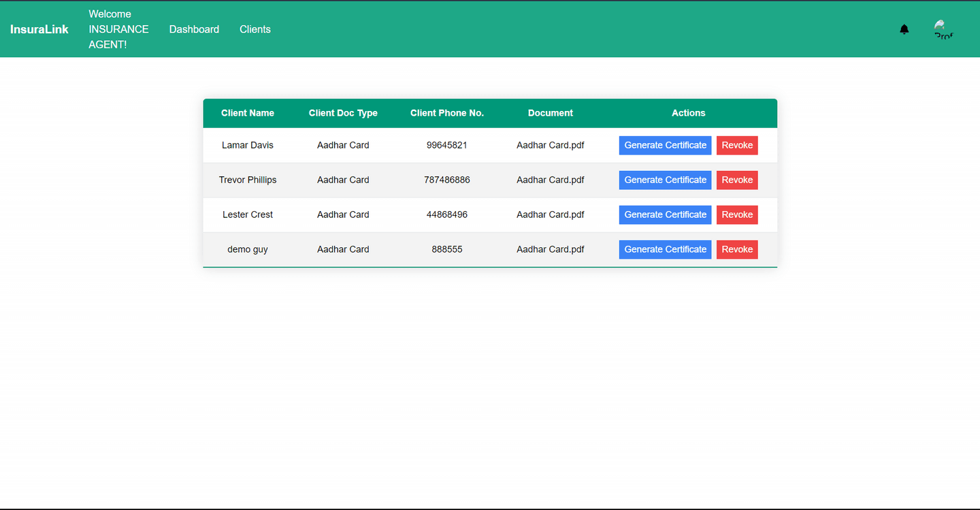Click phone number 44868496
The width and height of the screenshot is (980, 510).
click(447, 214)
